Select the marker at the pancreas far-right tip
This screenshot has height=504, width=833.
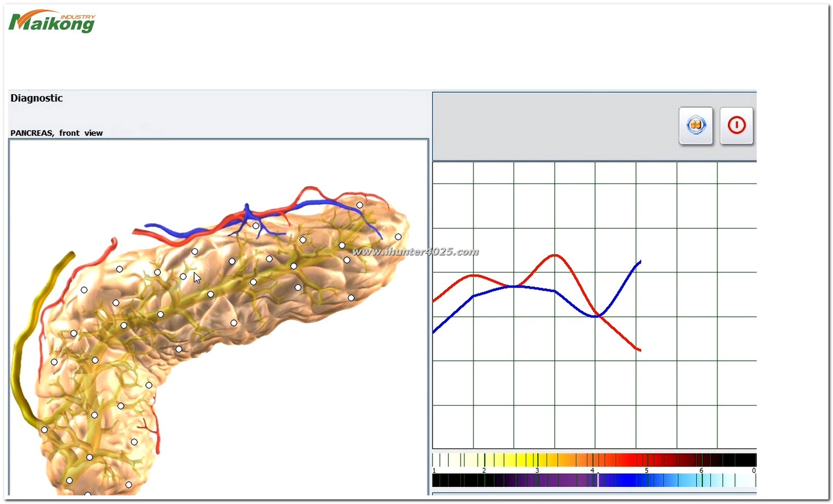[398, 237]
